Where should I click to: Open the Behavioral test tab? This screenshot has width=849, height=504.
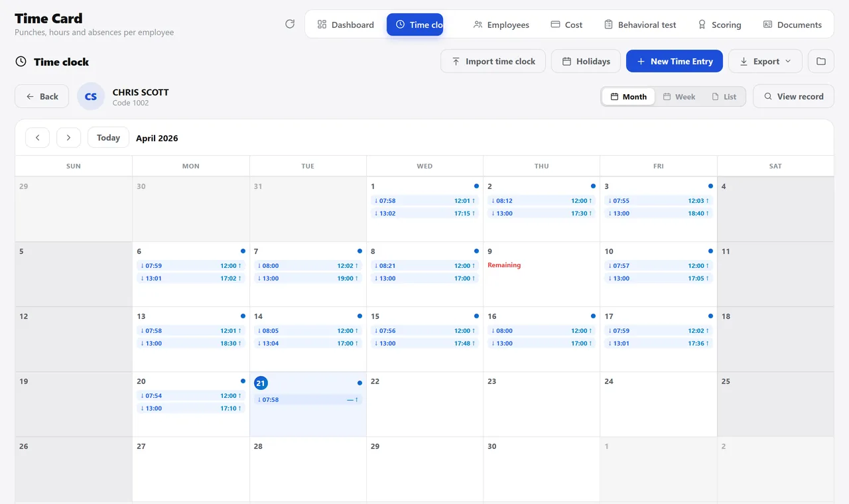click(640, 25)
